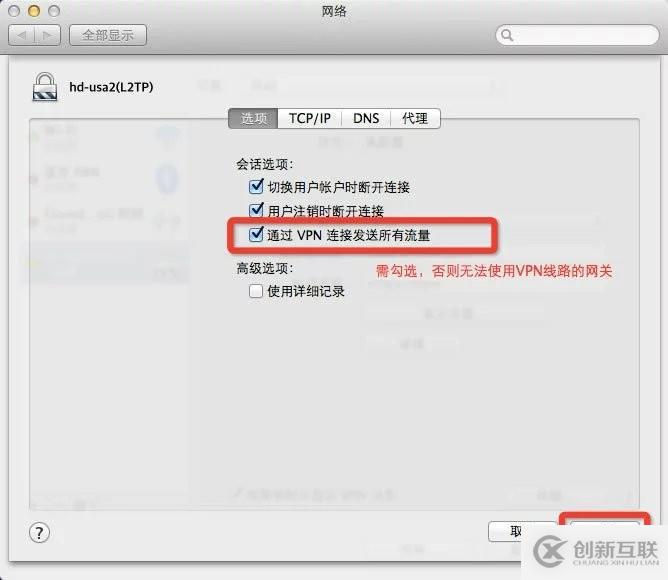Toggle 通过 VPN 连接发送所有流量 checkbox
Image resolution: width=668 pixels, height=580 pixels.
click(x=256, y=234)
